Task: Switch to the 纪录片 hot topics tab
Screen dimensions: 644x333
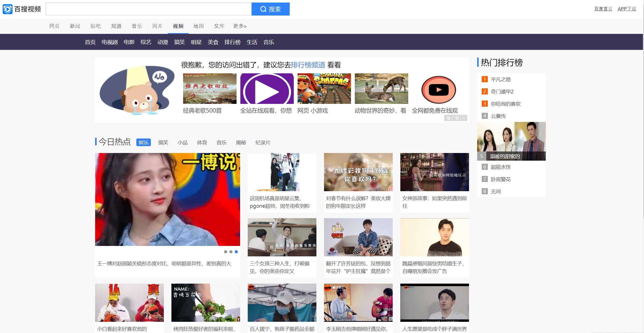Action: (x=263, y=143)
